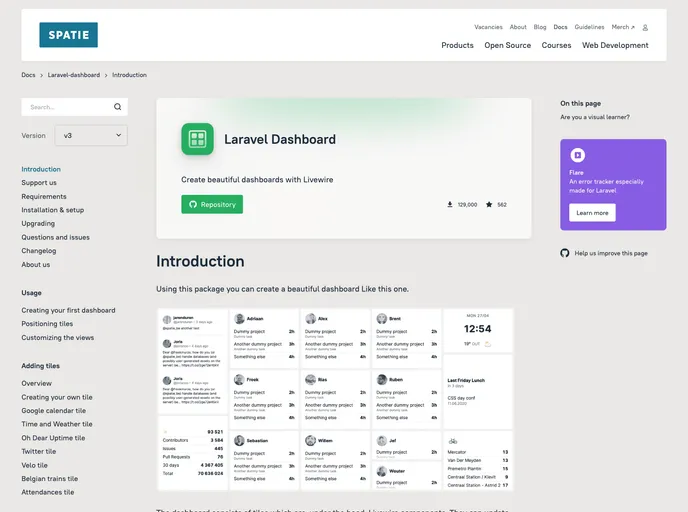
Task: Open Belgian trains tile
Action: (50, 479)
